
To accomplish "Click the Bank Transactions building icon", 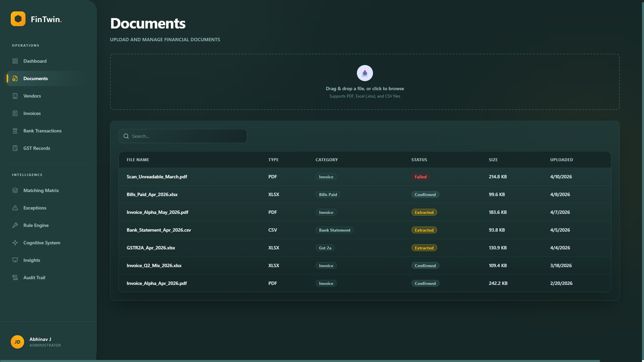I will pyautogui.click(x=15, y=131).
